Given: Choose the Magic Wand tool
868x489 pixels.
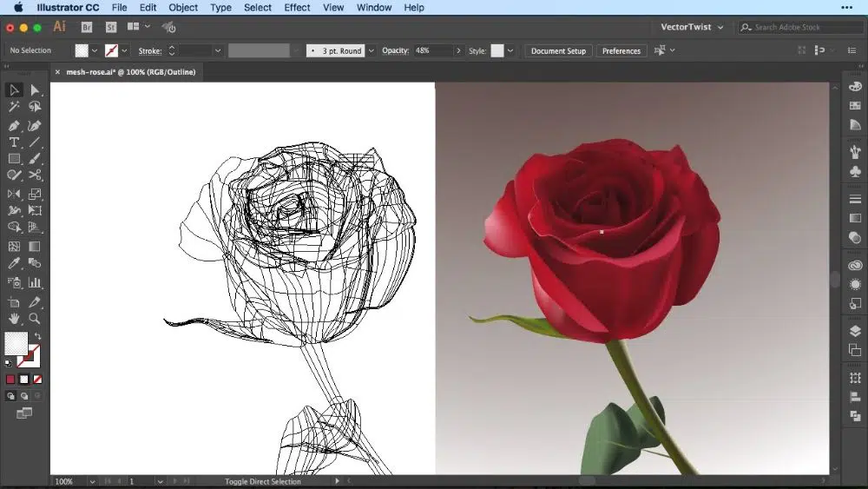Looking at the screenshot, I should (14, 107).
